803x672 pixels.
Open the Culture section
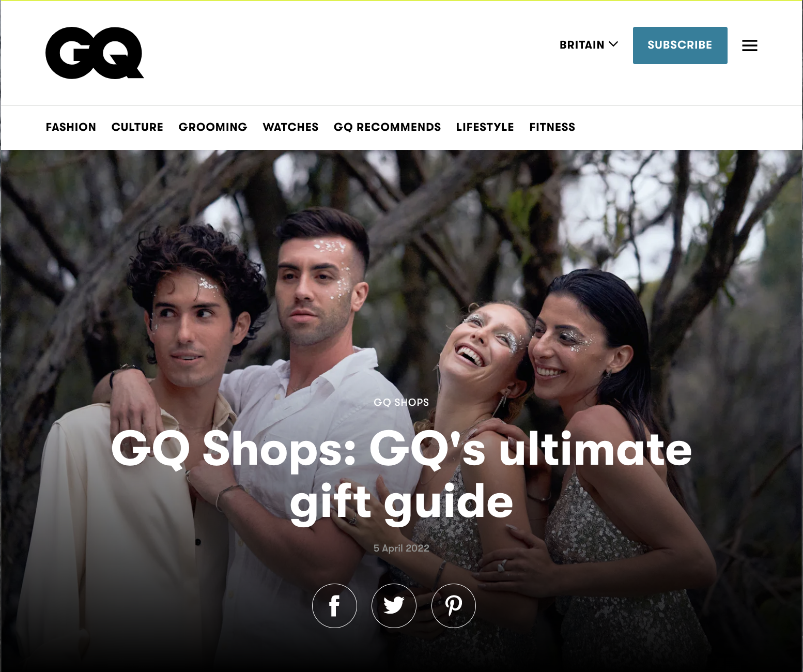(137, 127)
